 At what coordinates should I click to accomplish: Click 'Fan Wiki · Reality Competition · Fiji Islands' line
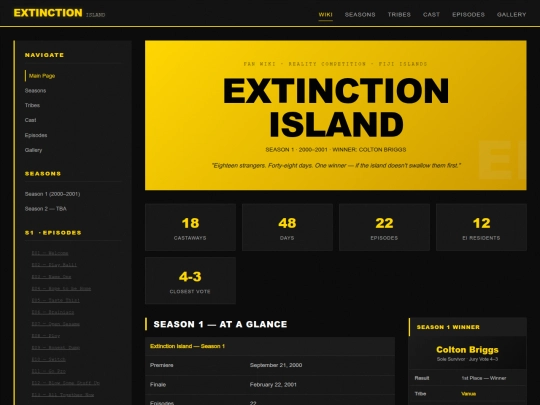pyautogui.click(x=335, y=64)
